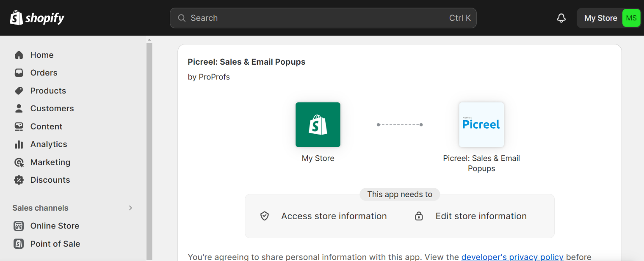Image resolution: width=644 pixels, height=261 pixels.
Task: Click the lock icon beside Edit store information
Action: click(x=419, y=216)
